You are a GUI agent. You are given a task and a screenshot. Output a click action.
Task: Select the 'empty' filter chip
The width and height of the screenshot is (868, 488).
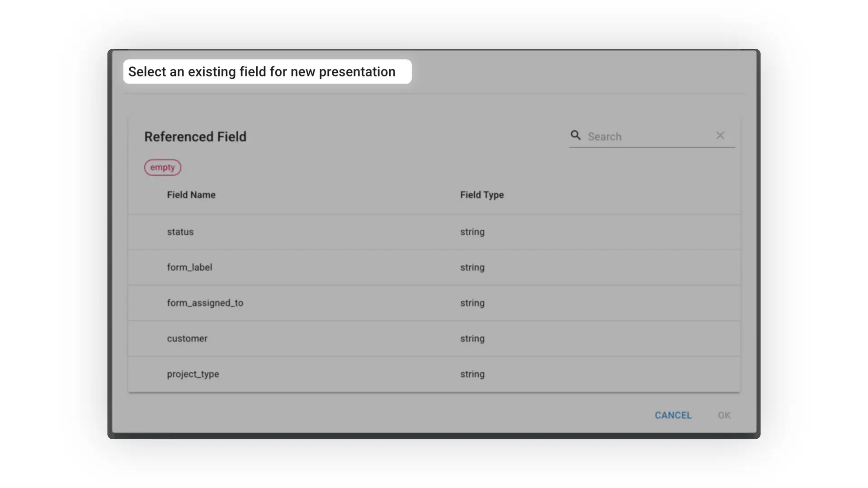pyautogui.click(x=162, y=167)
